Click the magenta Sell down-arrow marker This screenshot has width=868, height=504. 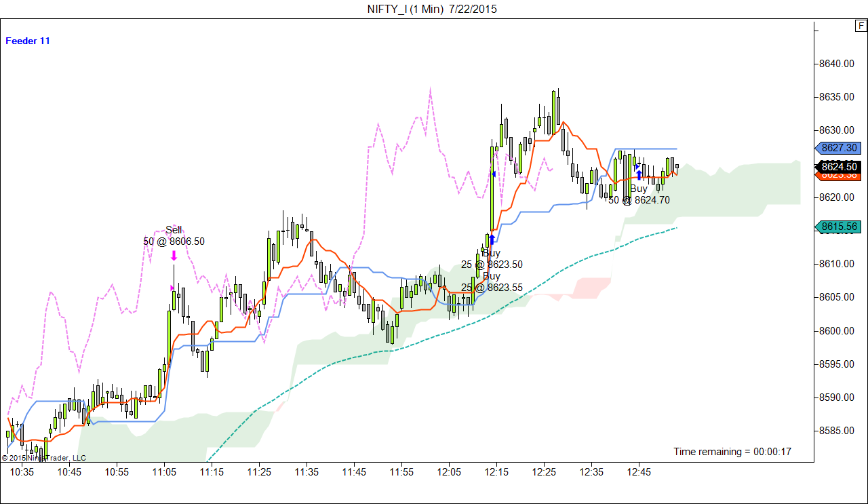coord(174,256)
